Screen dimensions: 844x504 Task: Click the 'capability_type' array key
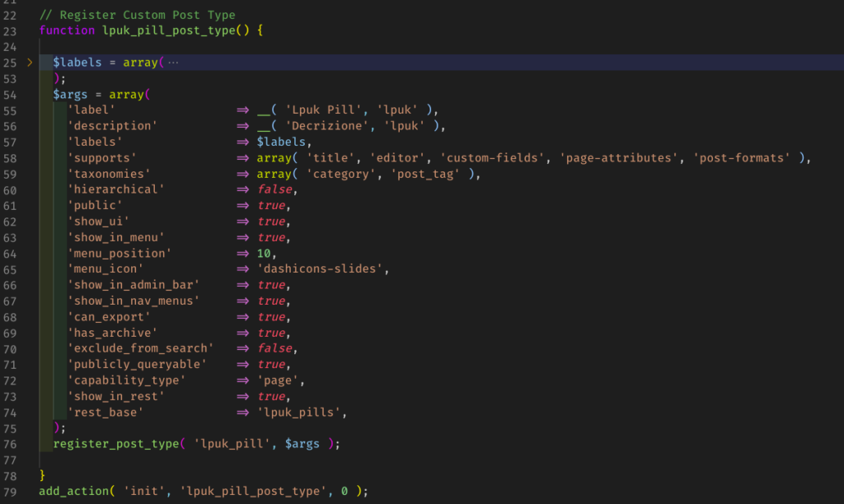[x=126, y=380]
